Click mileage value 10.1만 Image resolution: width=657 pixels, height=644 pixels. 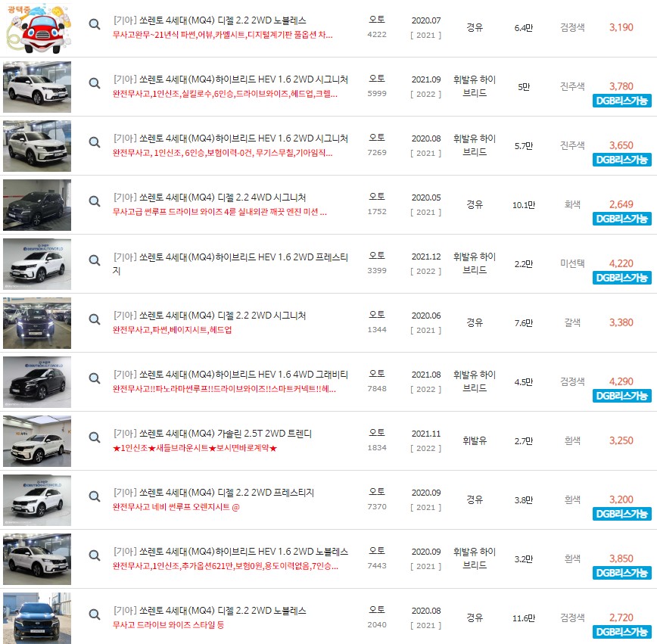point(524,205)
